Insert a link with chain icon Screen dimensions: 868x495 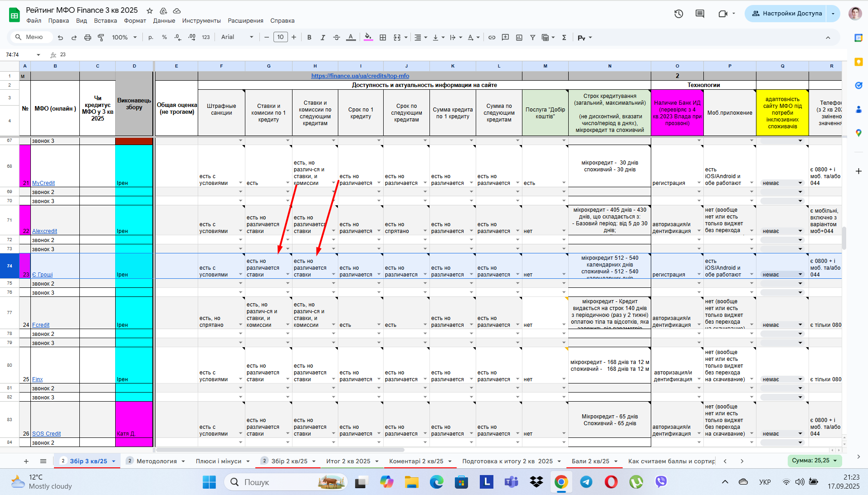pyautogui.click(x=492, y=38)
